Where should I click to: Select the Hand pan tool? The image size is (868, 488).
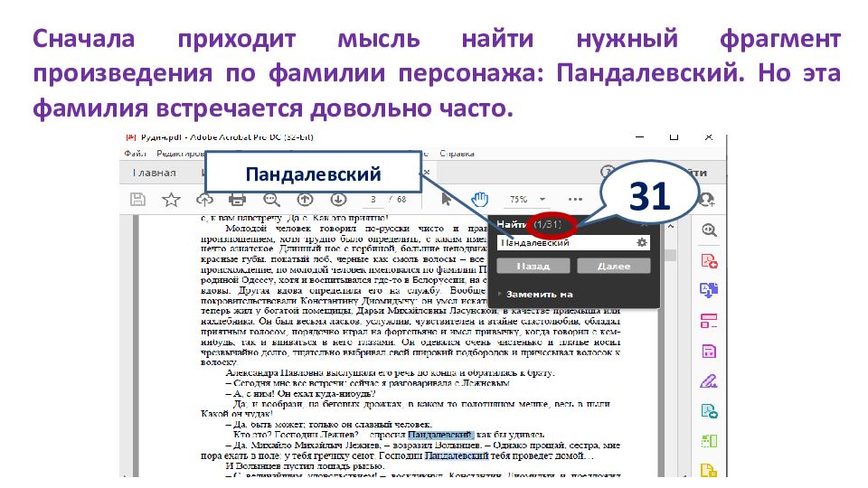pyautogui.click(x=479, y=199)
